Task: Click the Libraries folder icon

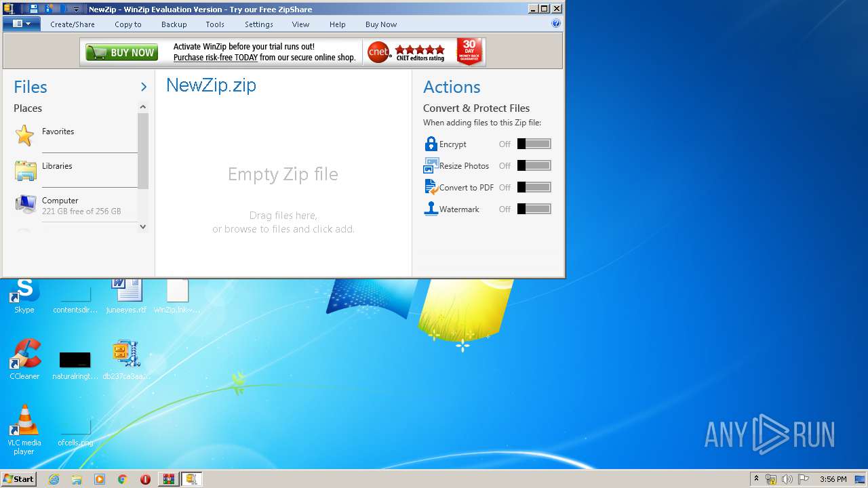Action: [26, 170]
